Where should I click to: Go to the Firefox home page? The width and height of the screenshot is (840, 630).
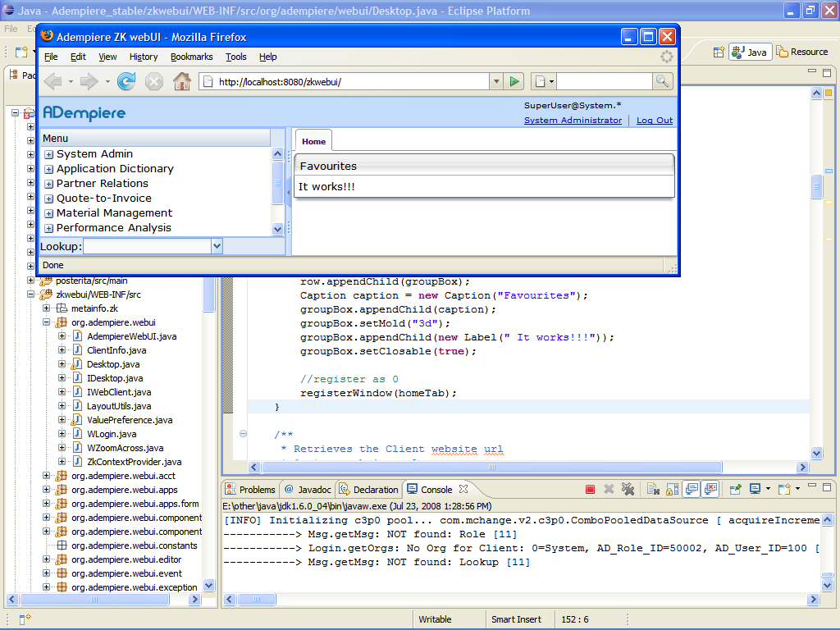(x=182, y=81)
